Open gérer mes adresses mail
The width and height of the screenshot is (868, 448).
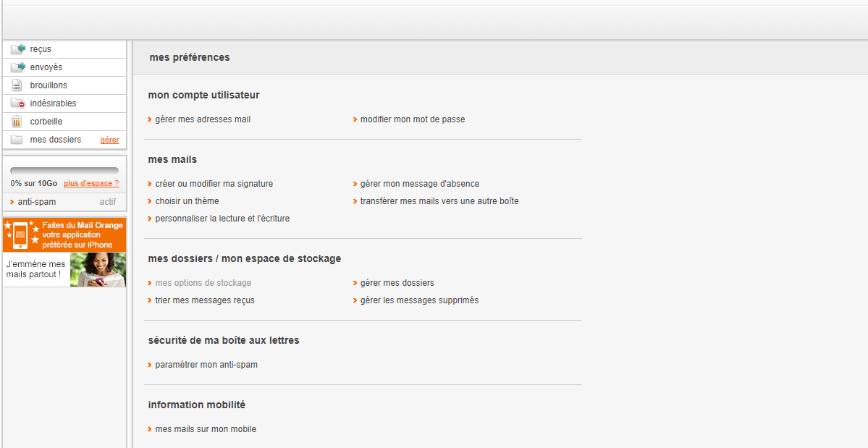click(203, 119)
